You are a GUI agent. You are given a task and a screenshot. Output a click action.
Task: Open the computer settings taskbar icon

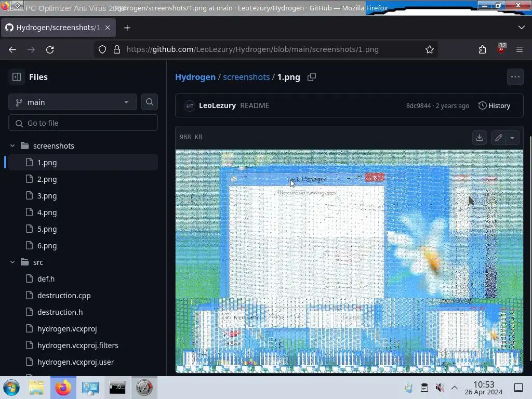(90, 388)
